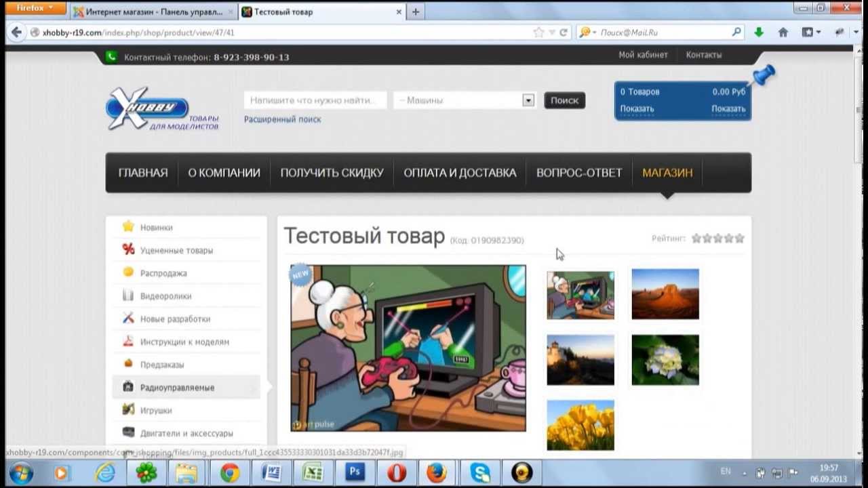This screenshot has width=868, height=488.
Task: Reload the page with the refresh icon
Action: 563,32
